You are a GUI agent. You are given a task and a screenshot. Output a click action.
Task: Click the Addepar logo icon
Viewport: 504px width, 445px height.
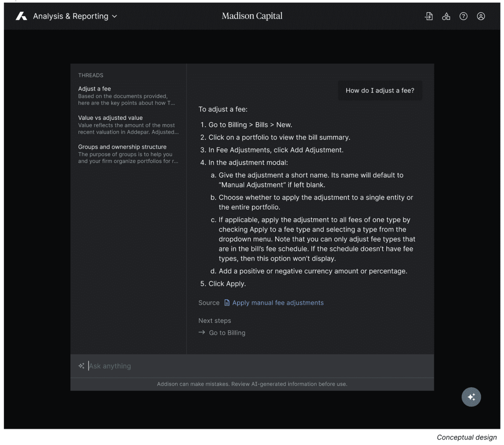point(21,16)
